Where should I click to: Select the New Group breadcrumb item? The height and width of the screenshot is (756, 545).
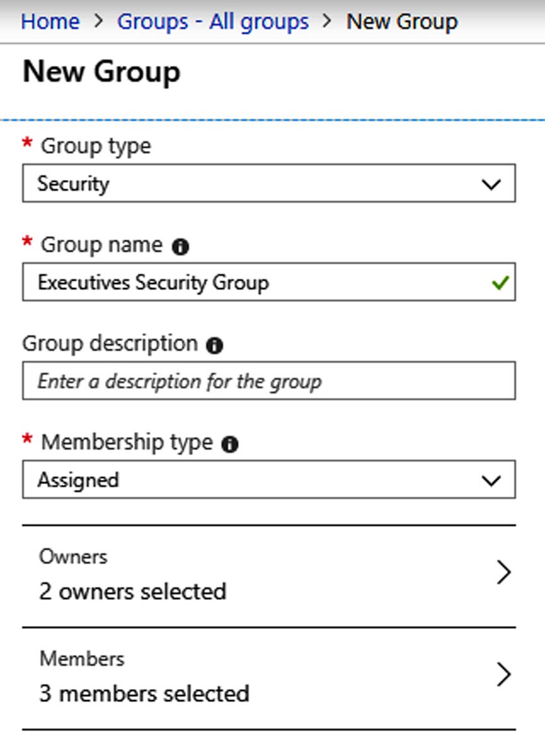(402, 21)
